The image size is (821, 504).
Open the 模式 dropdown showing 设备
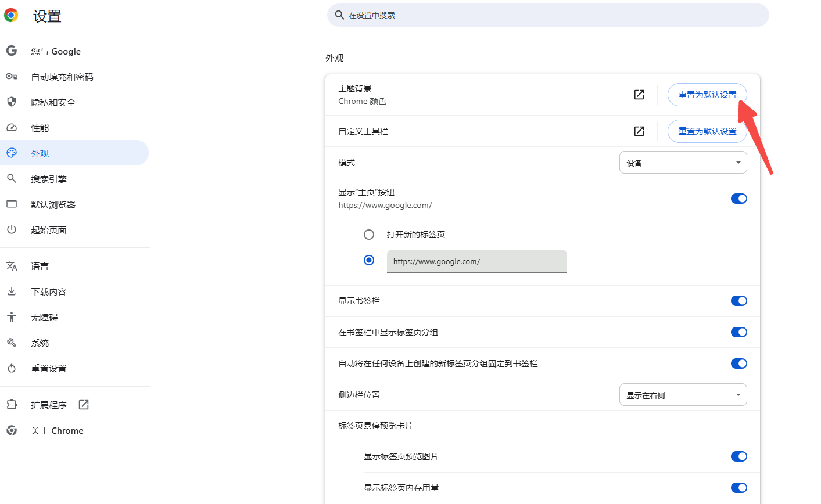pos(683,163)
